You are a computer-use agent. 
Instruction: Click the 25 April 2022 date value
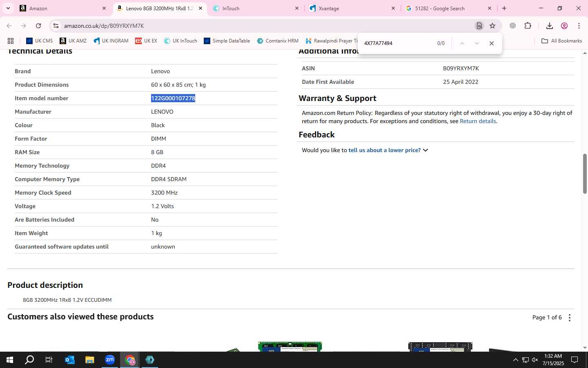[461, 82]
